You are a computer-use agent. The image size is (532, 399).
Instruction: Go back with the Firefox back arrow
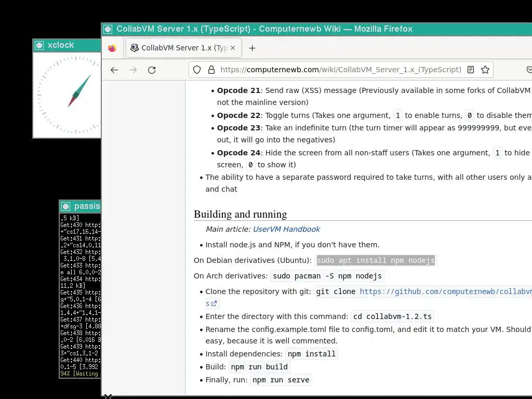[114, 70]
